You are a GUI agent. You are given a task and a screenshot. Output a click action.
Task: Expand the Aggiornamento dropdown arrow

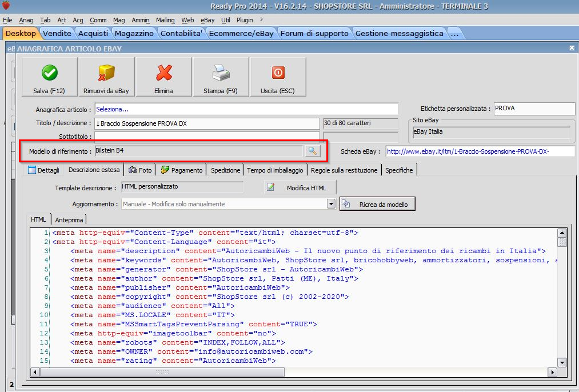point(332,204)
